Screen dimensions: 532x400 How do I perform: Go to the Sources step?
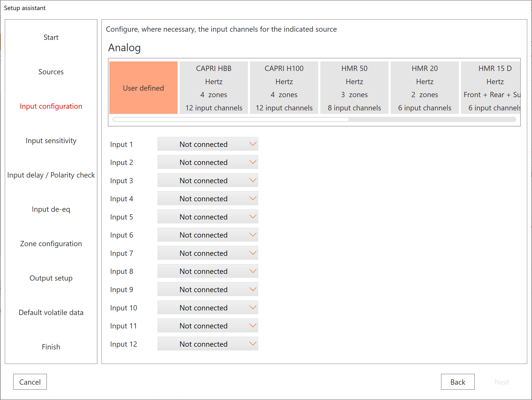[51, 72]
